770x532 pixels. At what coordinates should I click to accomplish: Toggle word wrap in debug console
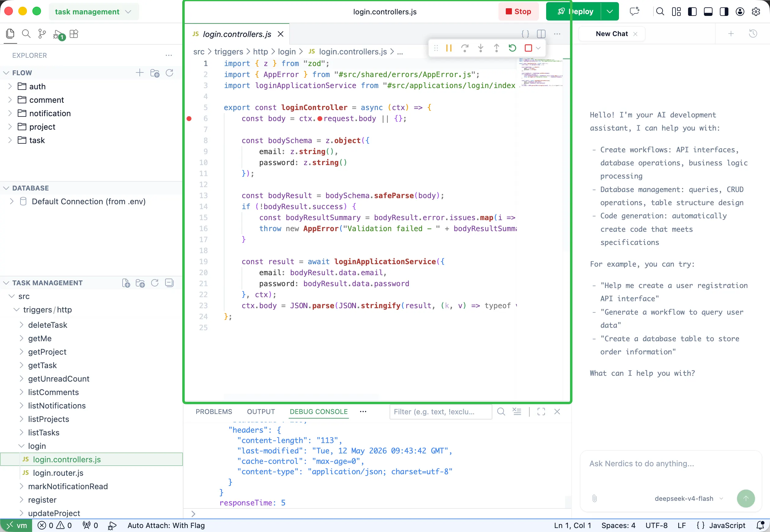tap(517, 411)
